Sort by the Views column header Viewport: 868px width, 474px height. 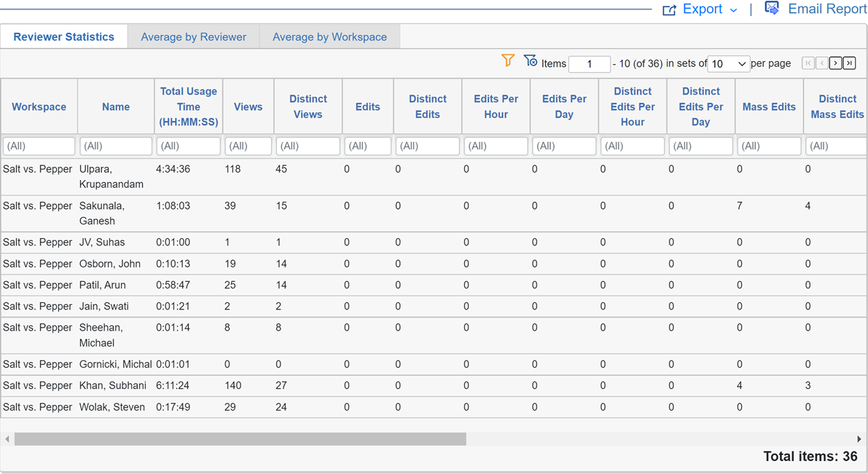point(248,107)
